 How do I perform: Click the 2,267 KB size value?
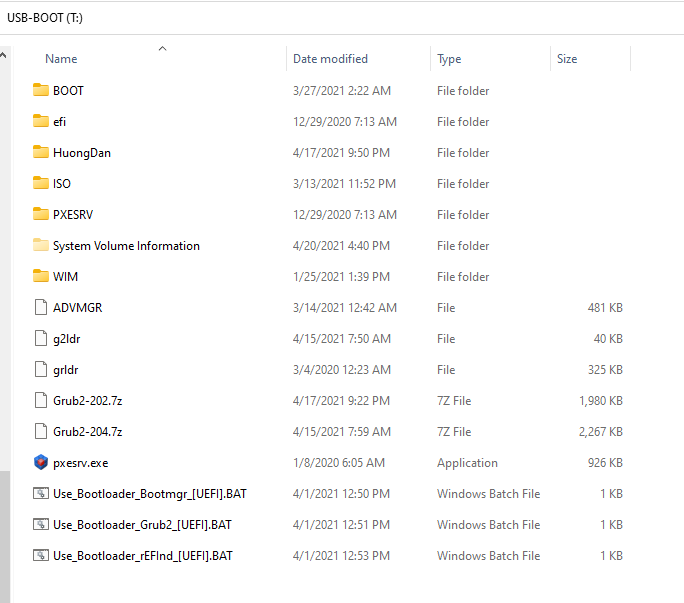pos(601,432)
